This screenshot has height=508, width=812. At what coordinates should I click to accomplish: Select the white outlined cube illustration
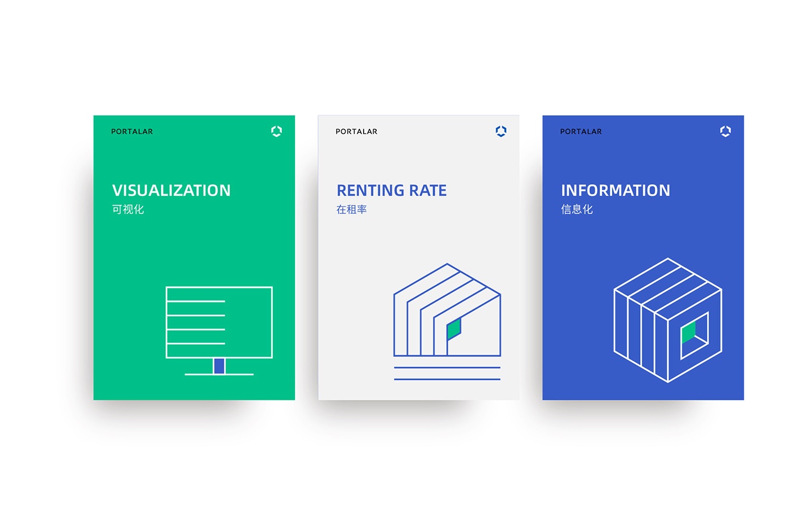coord(668,320)
